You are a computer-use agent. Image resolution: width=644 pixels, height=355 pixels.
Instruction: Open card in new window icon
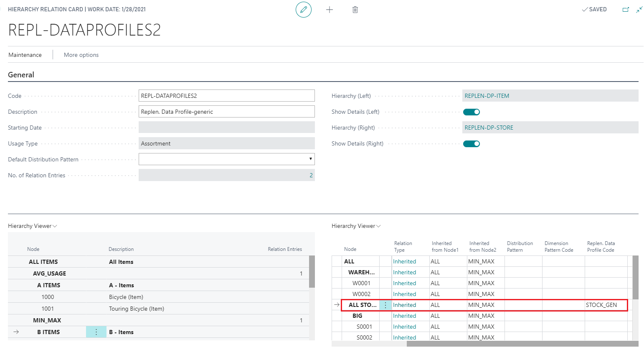click(626, 10)
